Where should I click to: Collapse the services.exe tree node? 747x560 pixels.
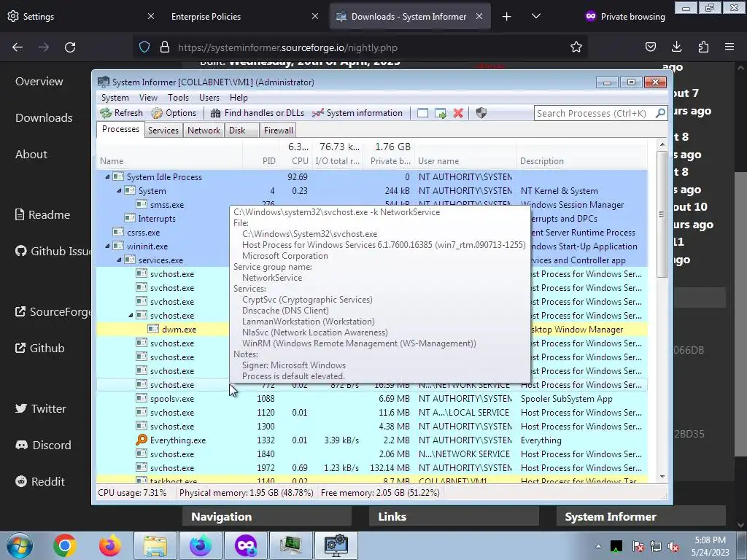(x=119, y=260)
